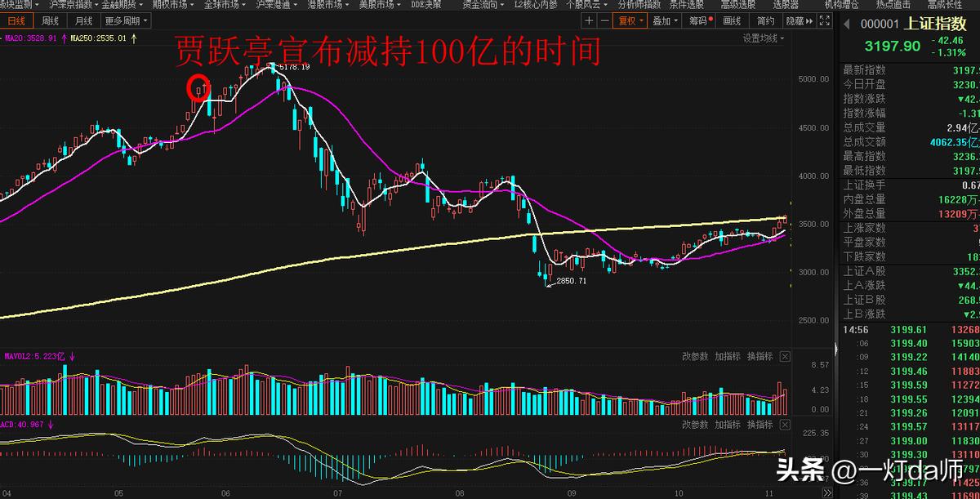Screen dimensions: 980x499
Task: Click 改参数 in volume panel
Action: 695,357
